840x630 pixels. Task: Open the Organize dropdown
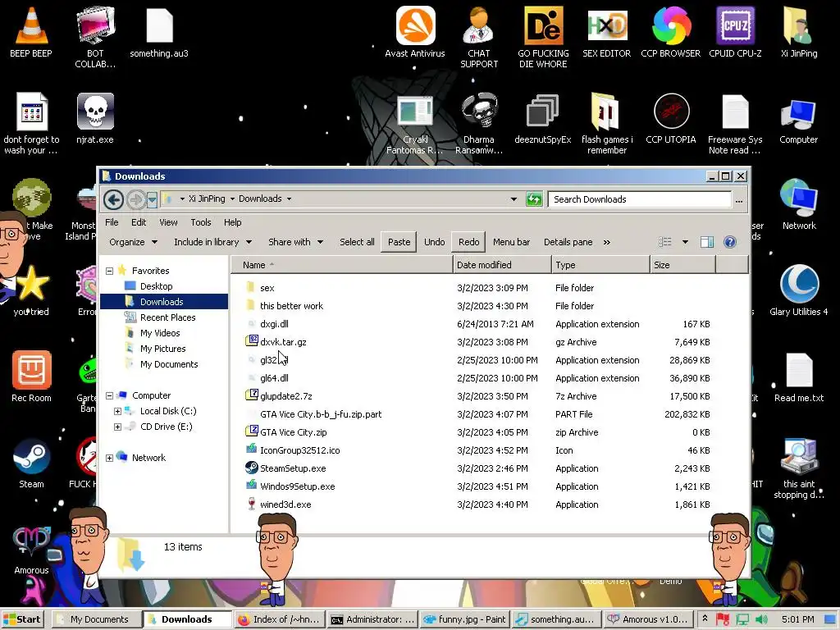click(x=133, y=242)
